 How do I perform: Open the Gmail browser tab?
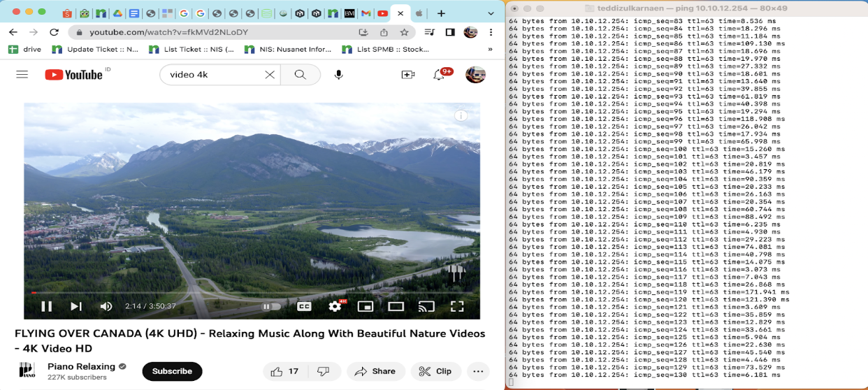click(x=366, y=13)
